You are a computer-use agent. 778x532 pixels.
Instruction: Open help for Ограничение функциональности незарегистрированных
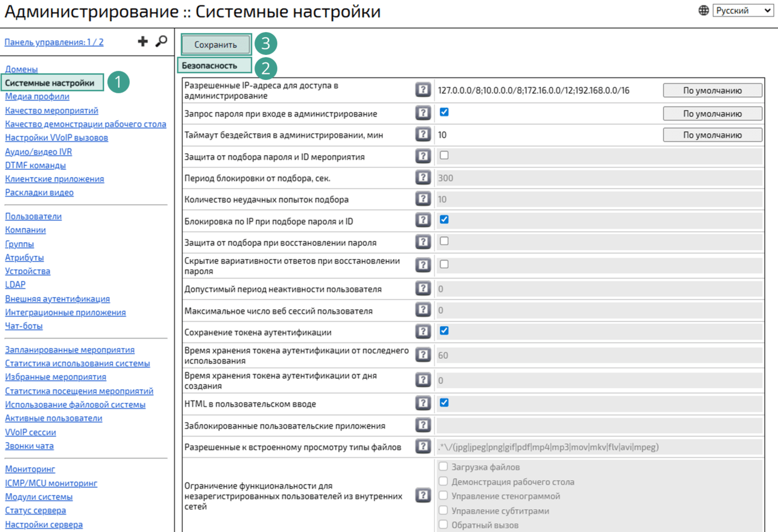pos(423,495)
